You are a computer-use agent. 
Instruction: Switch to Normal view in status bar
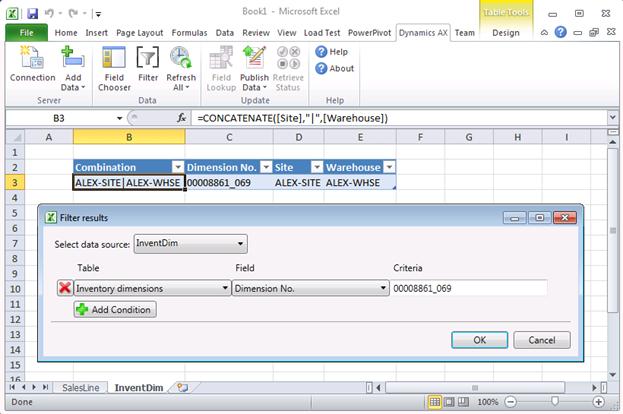[x=435, y=402]
